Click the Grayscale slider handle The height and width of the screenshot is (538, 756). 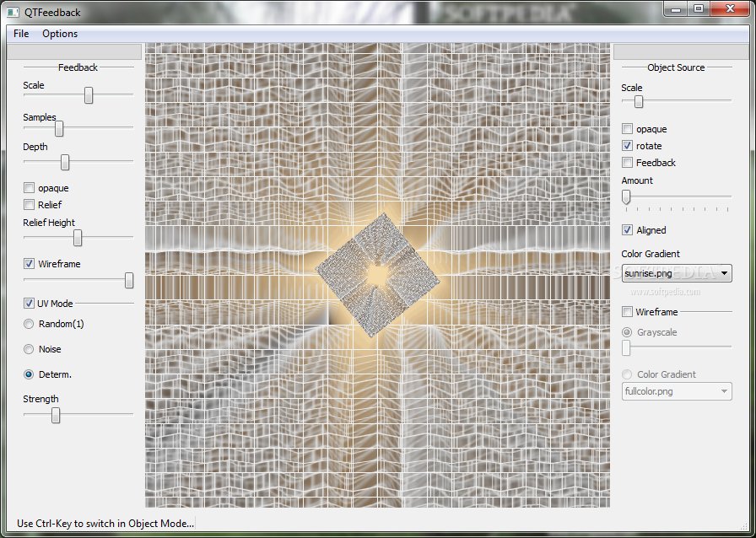coord(626,347)
